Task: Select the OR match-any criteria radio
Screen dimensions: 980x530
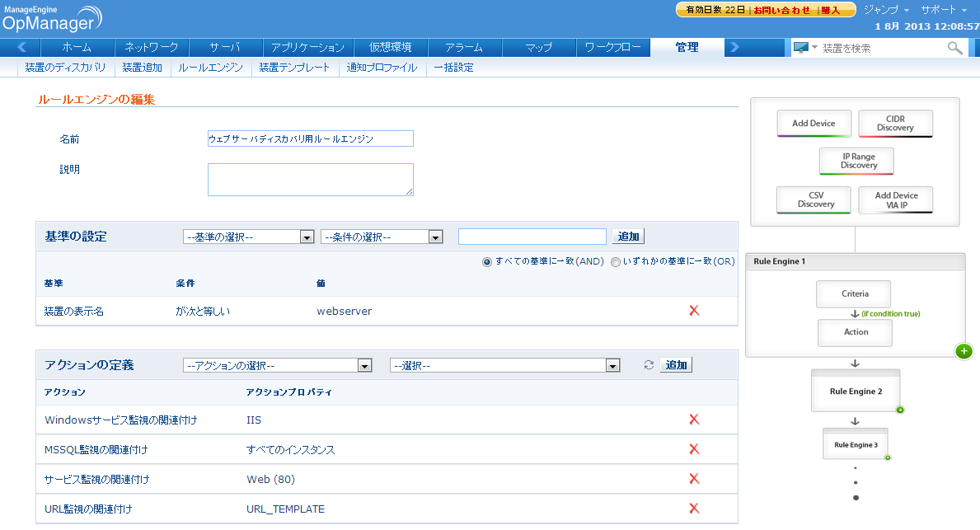Action: (x=616, y=261)
